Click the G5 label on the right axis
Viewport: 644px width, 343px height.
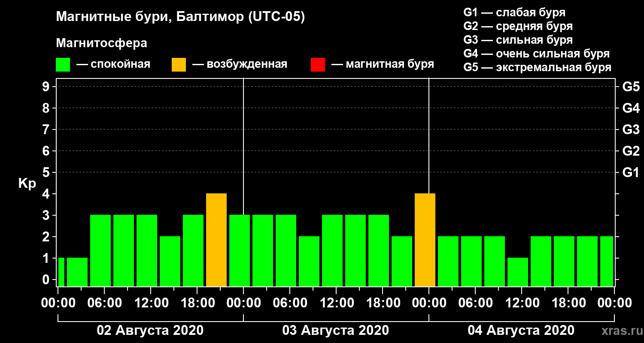(x=631, y=87)
